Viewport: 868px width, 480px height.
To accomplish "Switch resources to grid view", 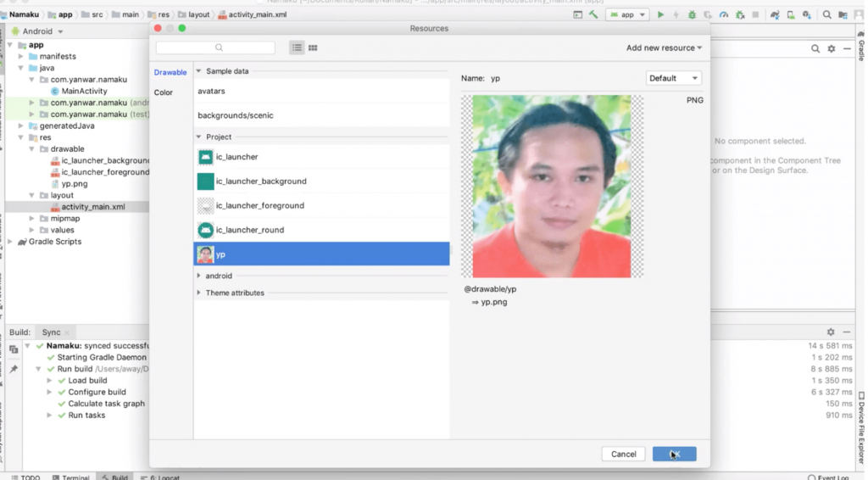I will [313, 48].
